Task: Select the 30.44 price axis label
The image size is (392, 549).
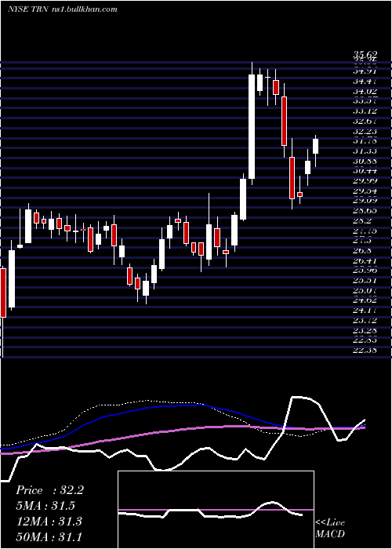Action: [365, 171]
